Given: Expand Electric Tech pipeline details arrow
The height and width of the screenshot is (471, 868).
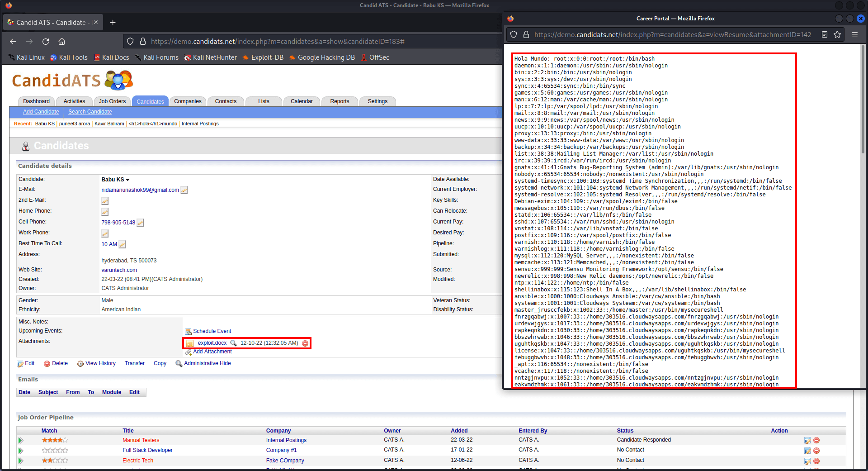Looking at the screenshot, I should 20,461.
